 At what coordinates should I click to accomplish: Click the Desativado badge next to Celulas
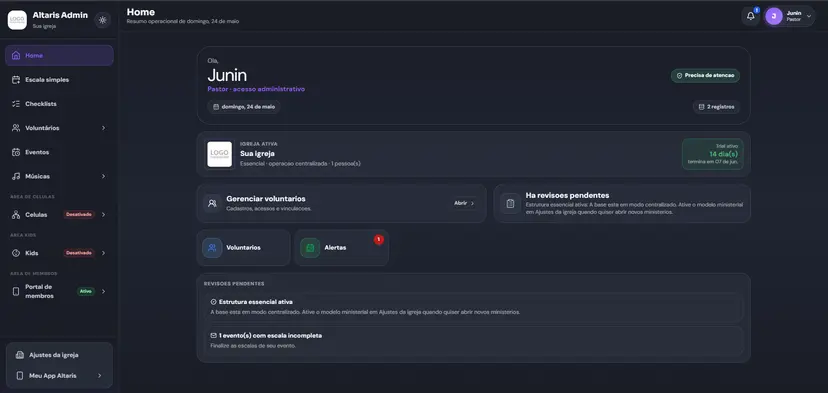point(79,214)
